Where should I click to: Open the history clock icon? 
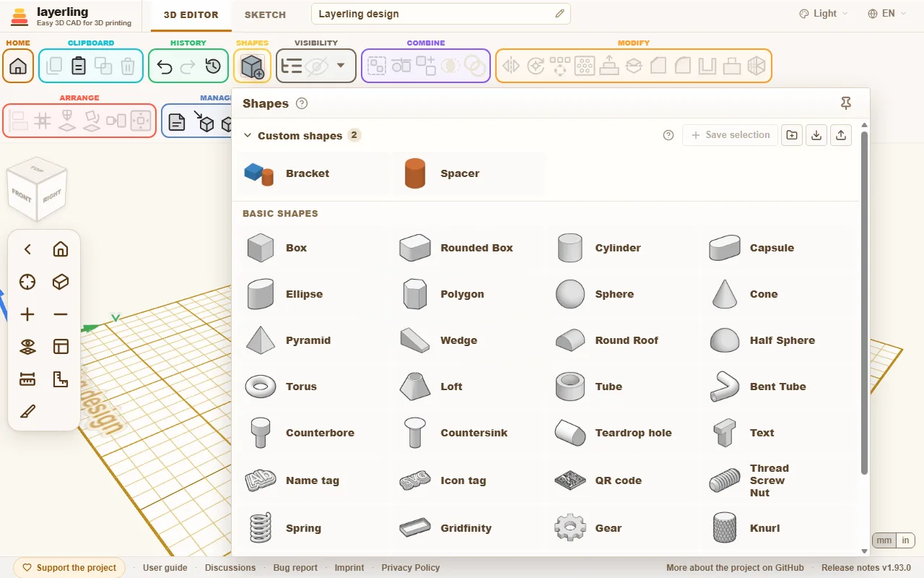(213, 66)
